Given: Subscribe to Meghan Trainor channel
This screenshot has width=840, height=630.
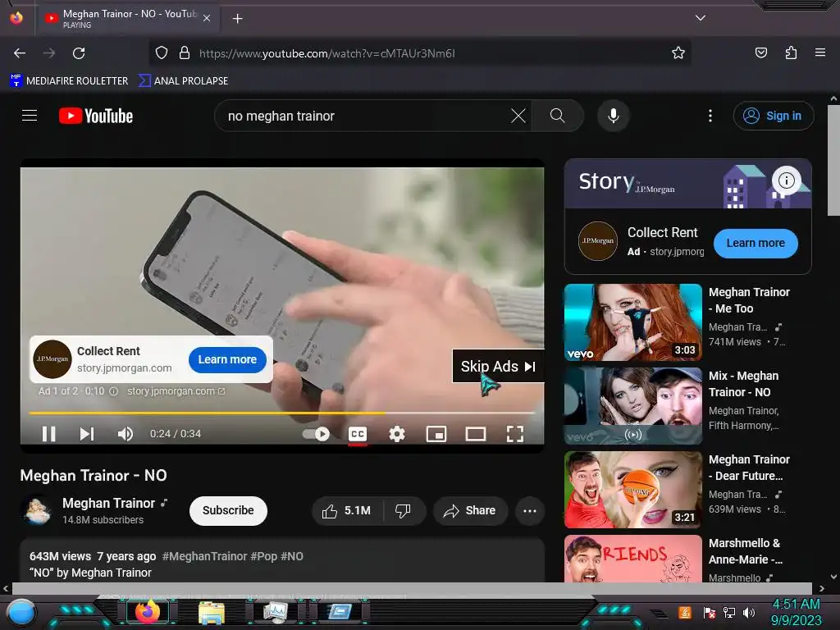Looking at the screenshot, I should (x=228, y=510).
